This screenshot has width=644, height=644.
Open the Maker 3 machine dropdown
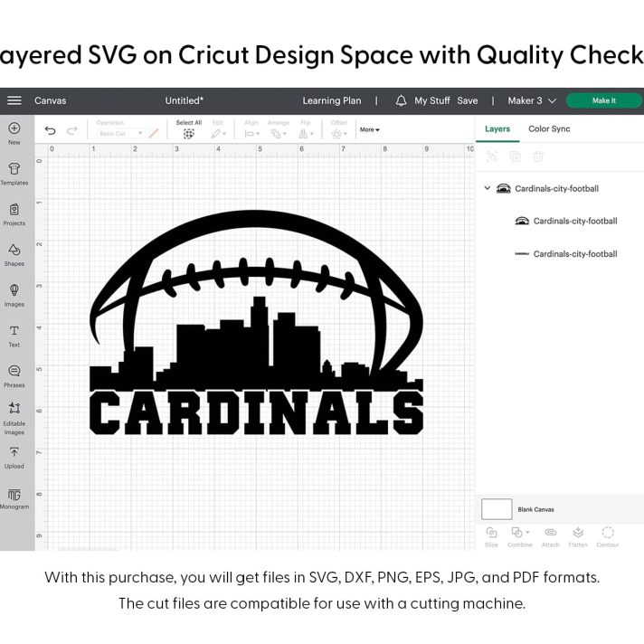pyautogui.click(x=532, y=100)
